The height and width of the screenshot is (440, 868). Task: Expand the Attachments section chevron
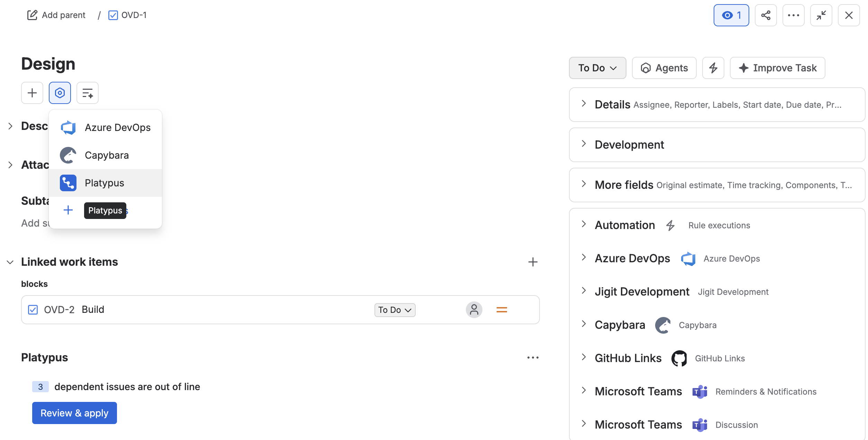[x=10, y=165]
